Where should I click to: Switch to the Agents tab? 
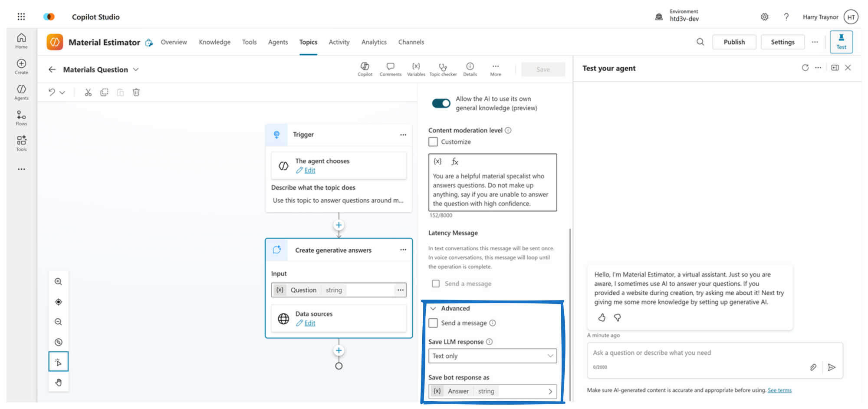(278, 42)
